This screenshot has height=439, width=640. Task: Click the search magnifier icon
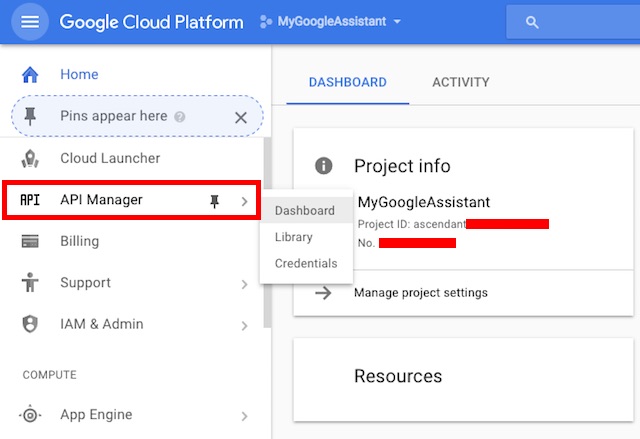tap(532, 22)
